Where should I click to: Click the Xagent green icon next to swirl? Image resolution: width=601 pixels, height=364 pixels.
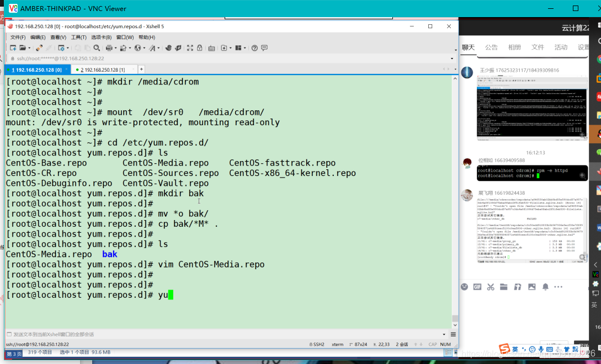pos(178,48)
